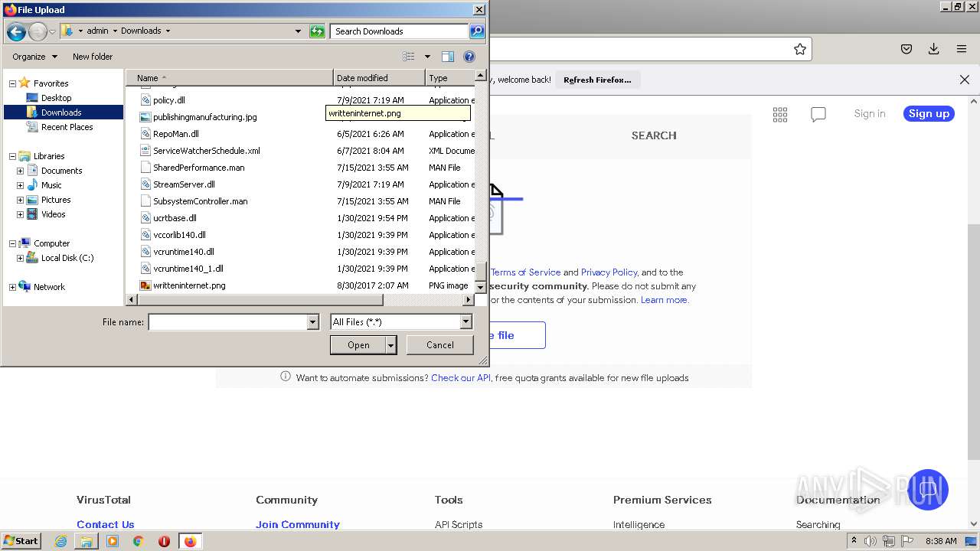Open the Open button split arrow
This screenshot has height=551, width=980.
[x=391, y=345]
